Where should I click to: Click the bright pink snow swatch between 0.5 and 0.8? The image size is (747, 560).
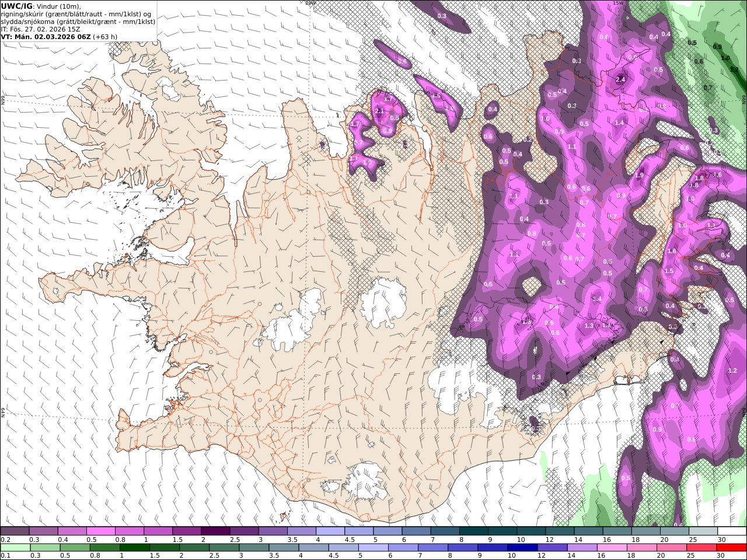(x=100, y=531)
